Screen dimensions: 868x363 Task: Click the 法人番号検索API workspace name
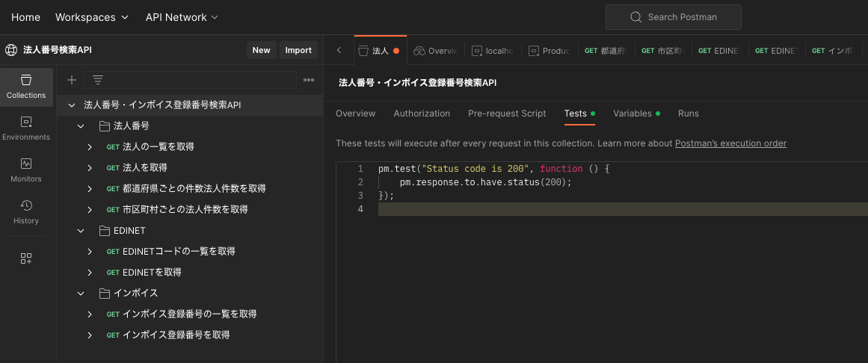pos(57,50)
